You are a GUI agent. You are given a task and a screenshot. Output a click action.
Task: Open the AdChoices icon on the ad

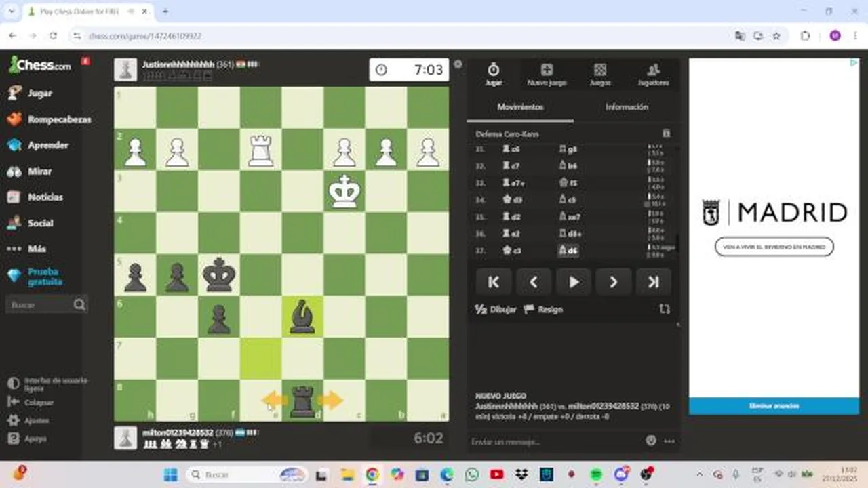[x=854, y=63]
